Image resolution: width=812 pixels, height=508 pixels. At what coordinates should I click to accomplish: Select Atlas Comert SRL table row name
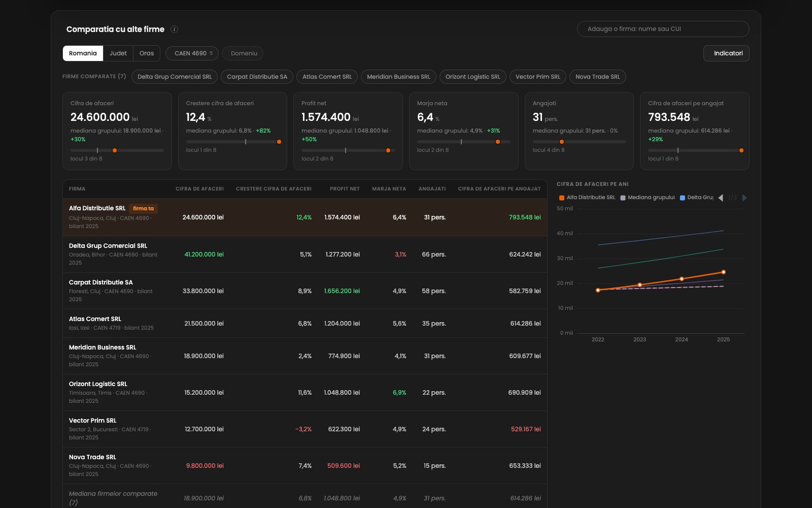95,319
